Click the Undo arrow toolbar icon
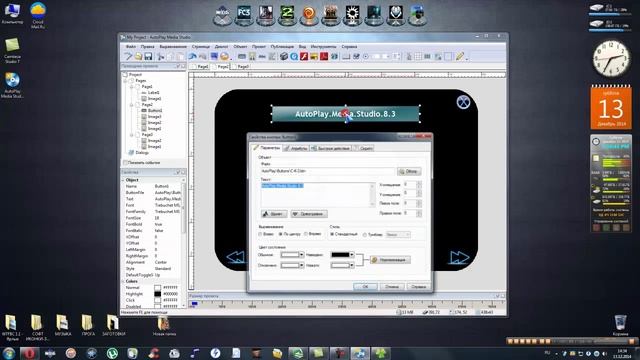Image resolution: width=640 pixels, height=360 pixels. 193,56
